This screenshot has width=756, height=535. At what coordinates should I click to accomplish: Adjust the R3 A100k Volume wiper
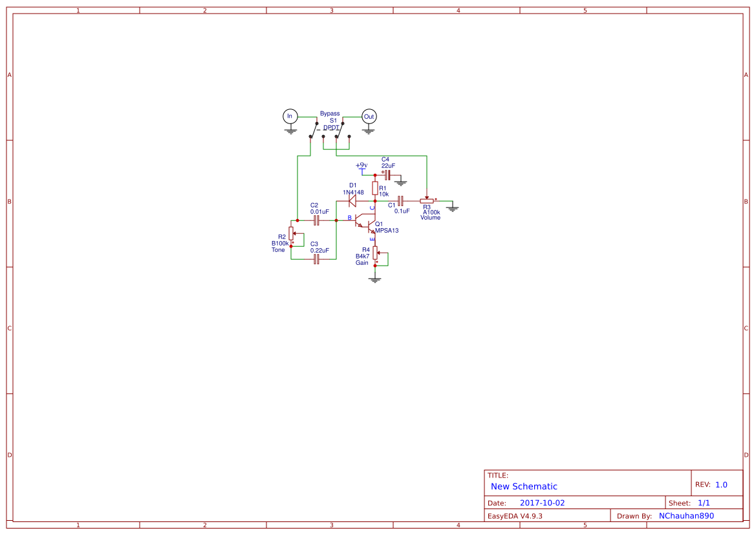427,198
